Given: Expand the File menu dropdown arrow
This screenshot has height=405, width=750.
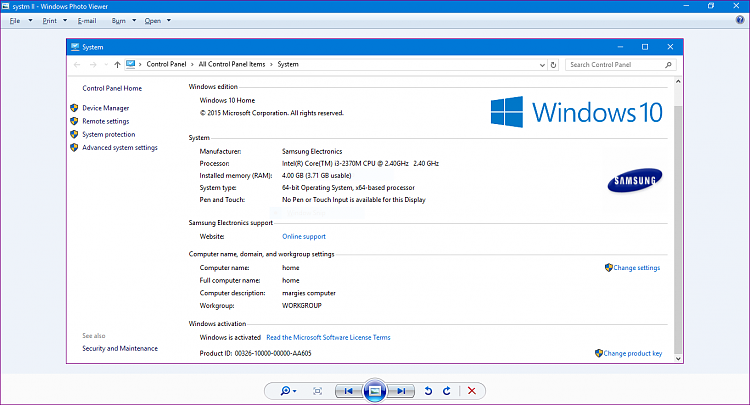Looking at the screenshot, I should tap(31, 21).
